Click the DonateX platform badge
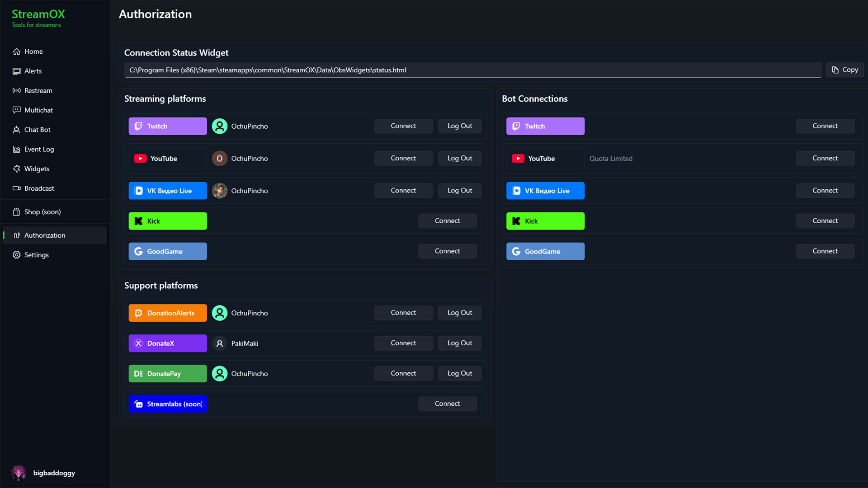868x488 pixels. click(x=168, y=343)
